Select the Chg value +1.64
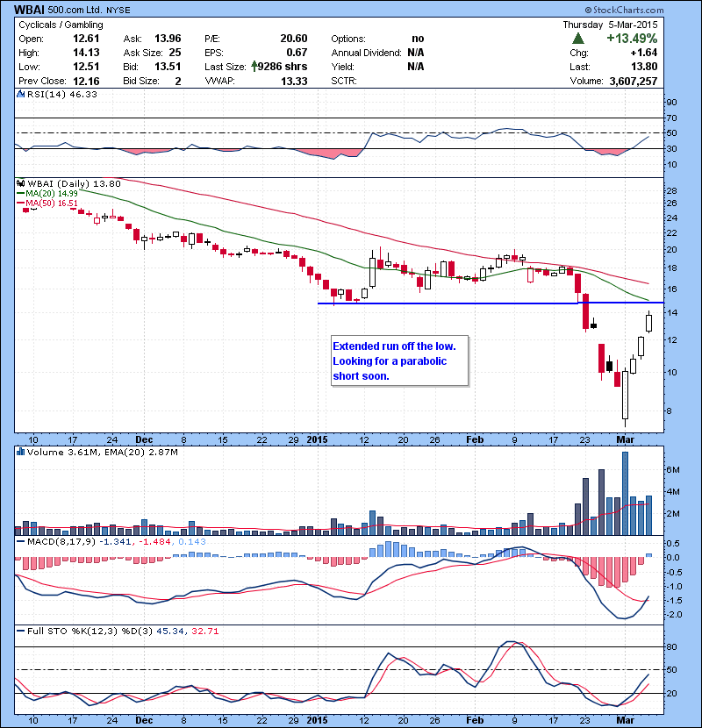702x728 pixels. pyautogui.click(x=644, y=53)
